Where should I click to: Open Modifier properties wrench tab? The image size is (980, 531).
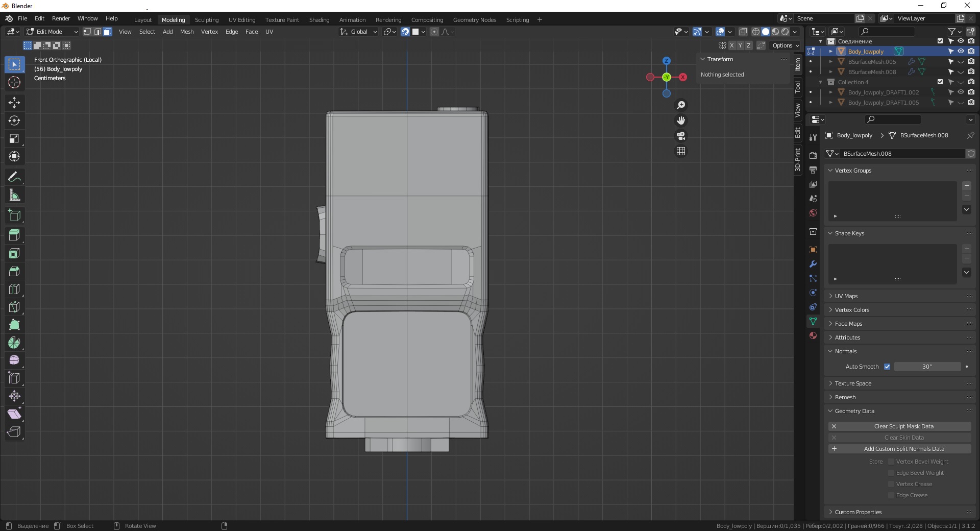813,264
